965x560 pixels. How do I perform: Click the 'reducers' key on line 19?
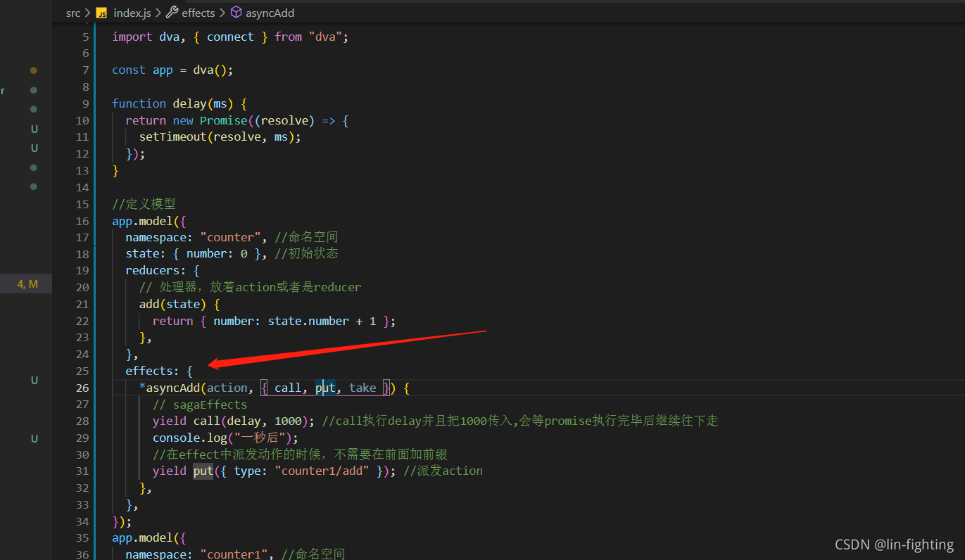[153, 271]
